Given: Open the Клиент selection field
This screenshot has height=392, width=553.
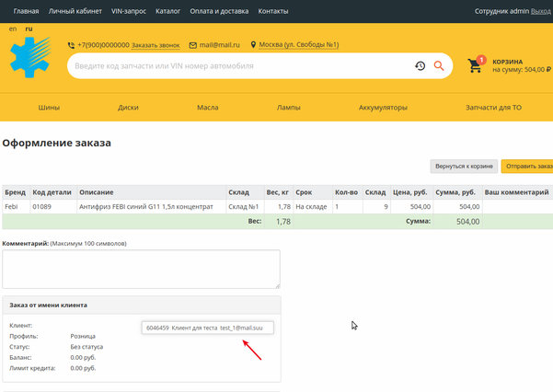Looking at the screenshot, I should tap(207, 328).
